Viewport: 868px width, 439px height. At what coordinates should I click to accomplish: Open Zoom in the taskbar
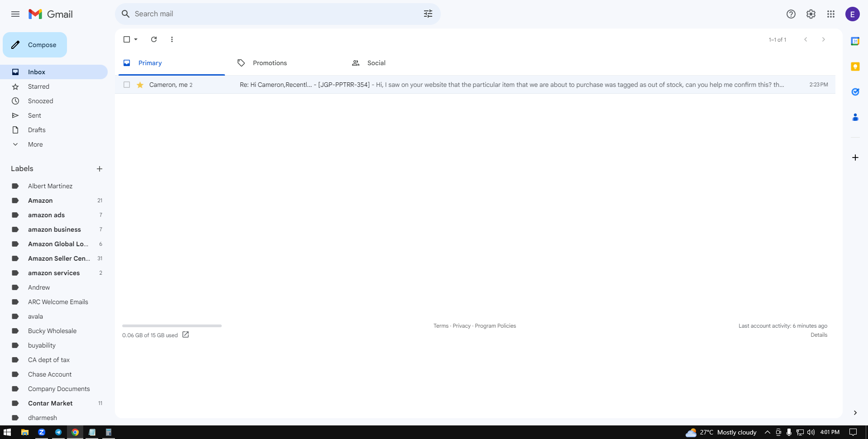[x=42, y=432]
